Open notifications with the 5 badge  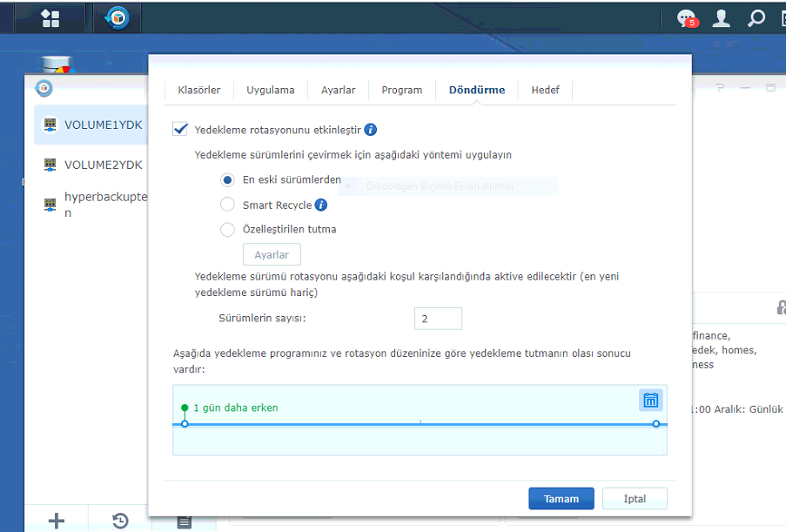[688, 18]
